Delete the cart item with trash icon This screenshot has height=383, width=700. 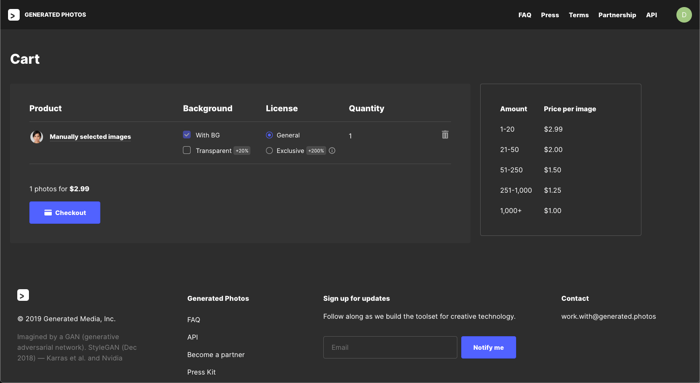[445, 134]
